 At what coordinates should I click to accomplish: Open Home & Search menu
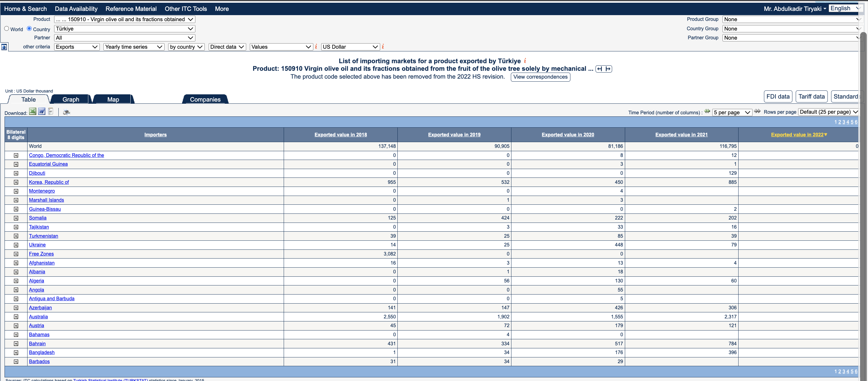tap(25, 9)
